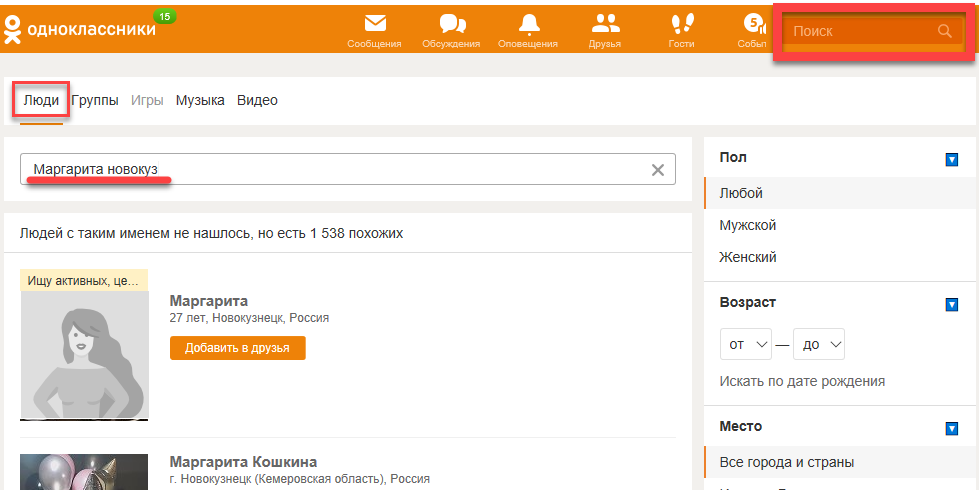
Task: Click Добавить в друзья for Маргарита
Action: tap(238, 348)
